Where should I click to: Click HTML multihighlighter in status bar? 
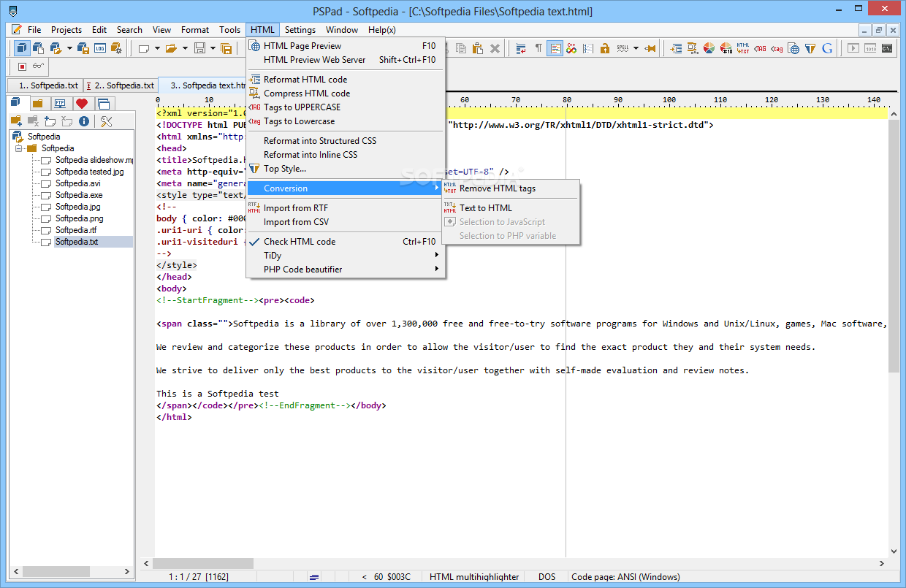coord(474,577)
